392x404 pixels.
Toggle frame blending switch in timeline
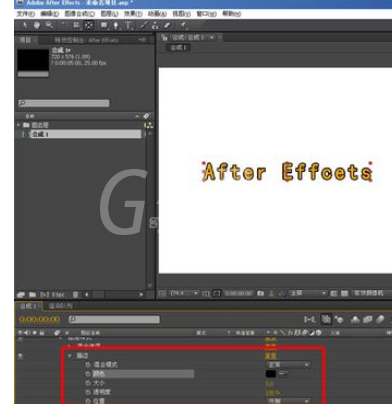pyautogui.click(x=367, y=320)
